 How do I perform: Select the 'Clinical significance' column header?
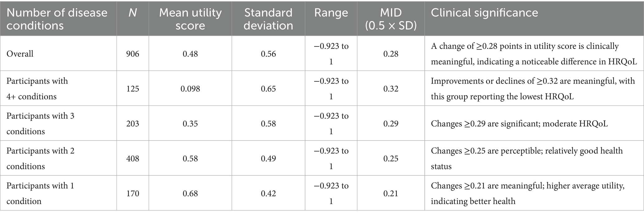(x=484, y=12)
